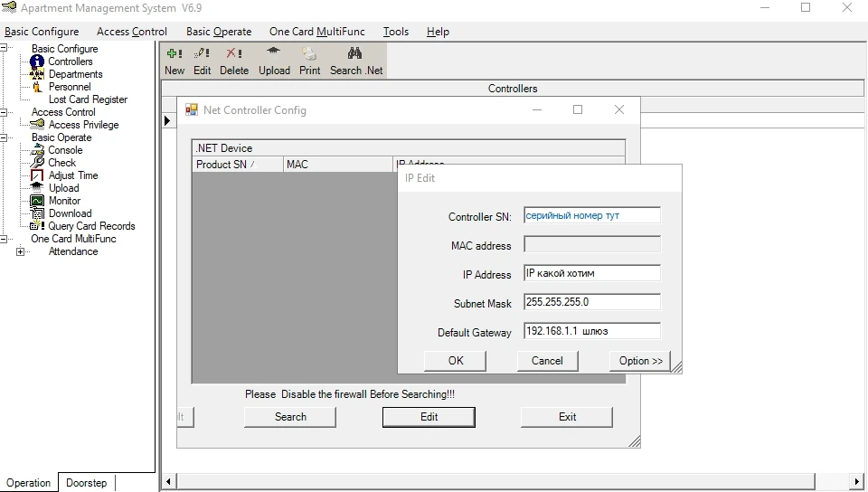
Task: Open Controllers in the sidebar tree
Action: (71, 61)
